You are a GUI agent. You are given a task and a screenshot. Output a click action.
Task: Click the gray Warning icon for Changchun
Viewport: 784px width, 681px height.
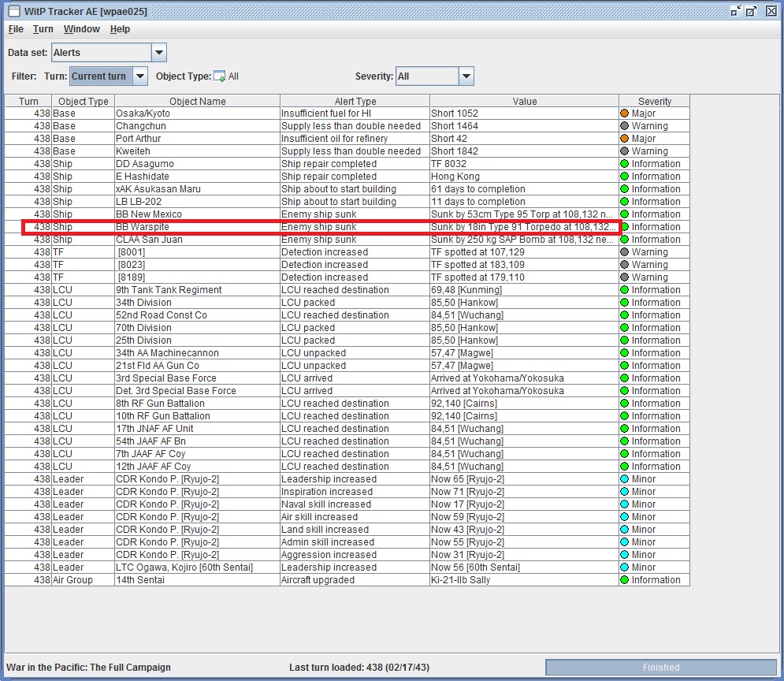coord(625,126)
